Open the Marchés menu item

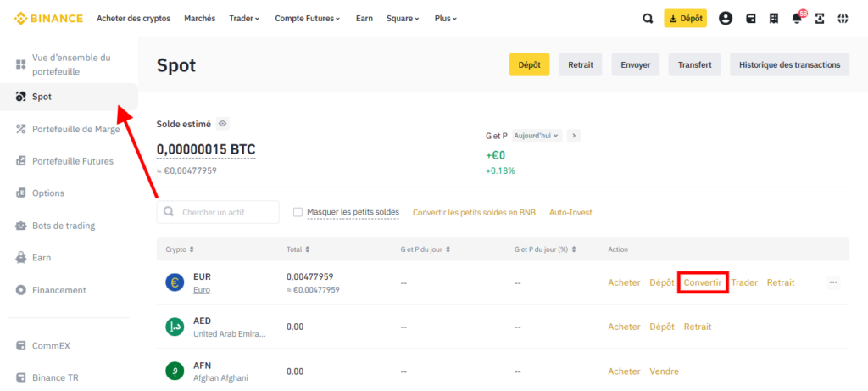(x=200, y=19)
